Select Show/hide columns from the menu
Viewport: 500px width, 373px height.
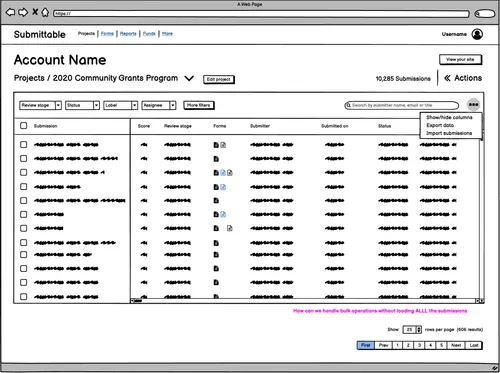coord(449,117)
